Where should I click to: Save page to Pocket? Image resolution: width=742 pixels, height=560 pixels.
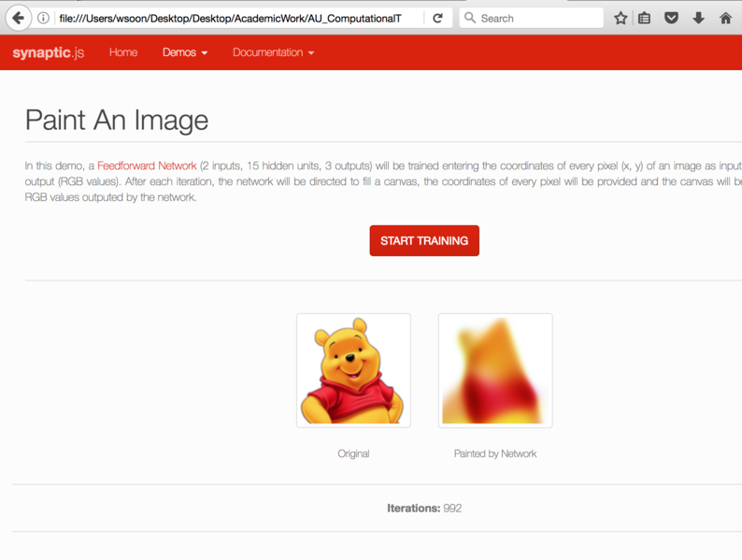click(x=671, y=18)
